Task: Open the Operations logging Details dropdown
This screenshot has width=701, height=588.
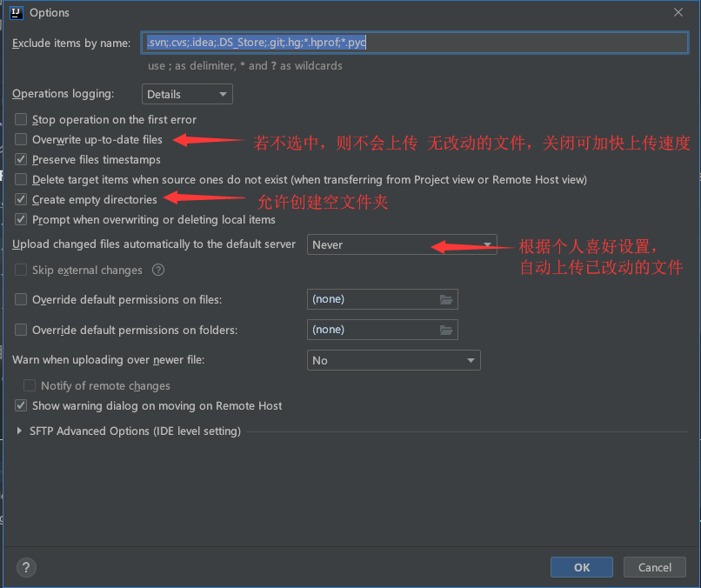Action: tap(187, 94)
